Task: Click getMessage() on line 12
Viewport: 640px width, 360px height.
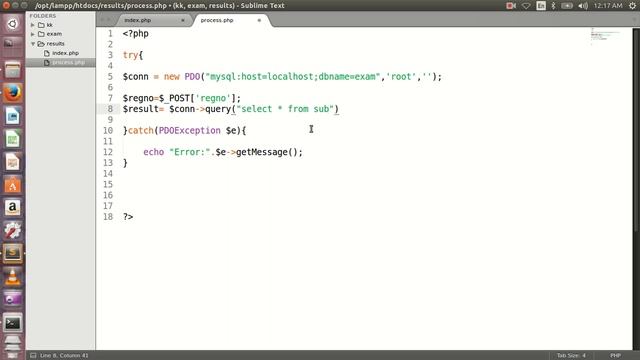Action: coord(267,152)
